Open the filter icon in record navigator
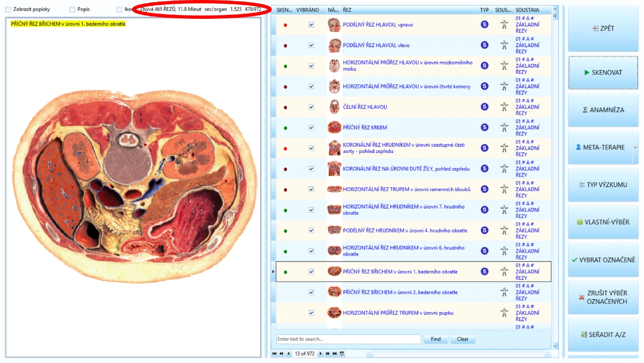The image size is (644, 363). 342,354
